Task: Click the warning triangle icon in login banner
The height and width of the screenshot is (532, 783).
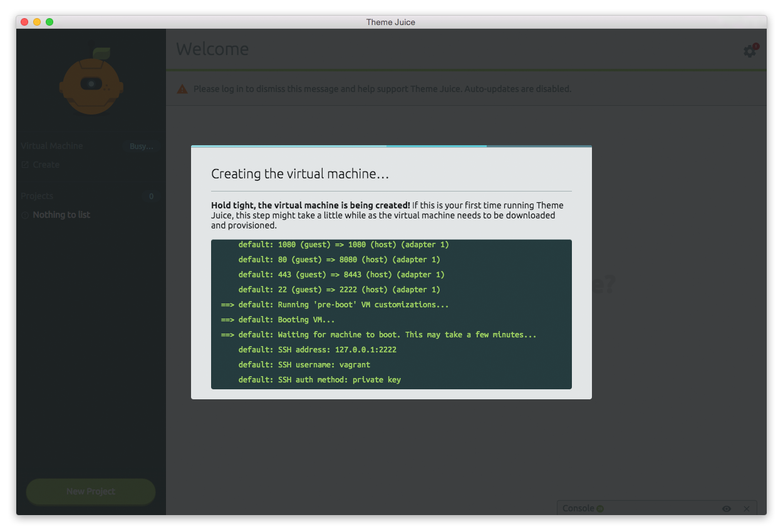Action: pos(182,89)
